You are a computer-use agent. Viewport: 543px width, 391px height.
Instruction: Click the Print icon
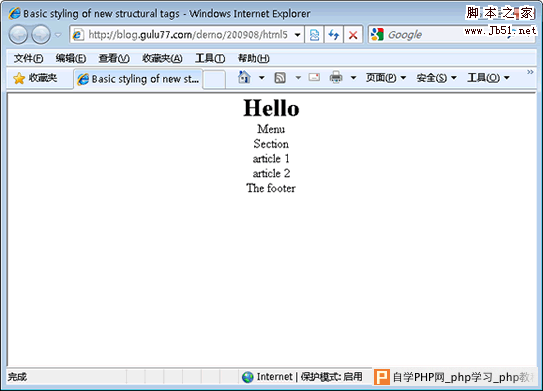click(336, 77)
